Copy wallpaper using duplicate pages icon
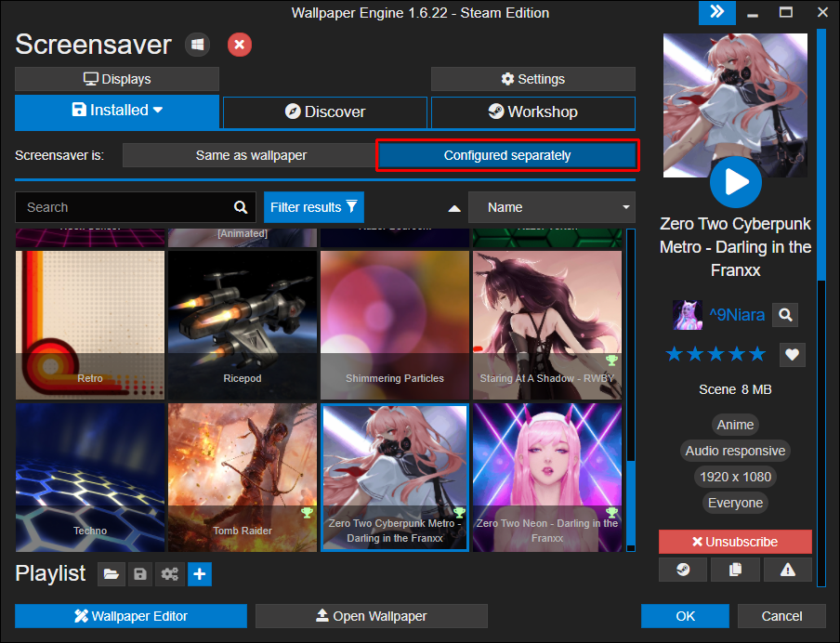 pyautogui.click(x=735, y=570)
